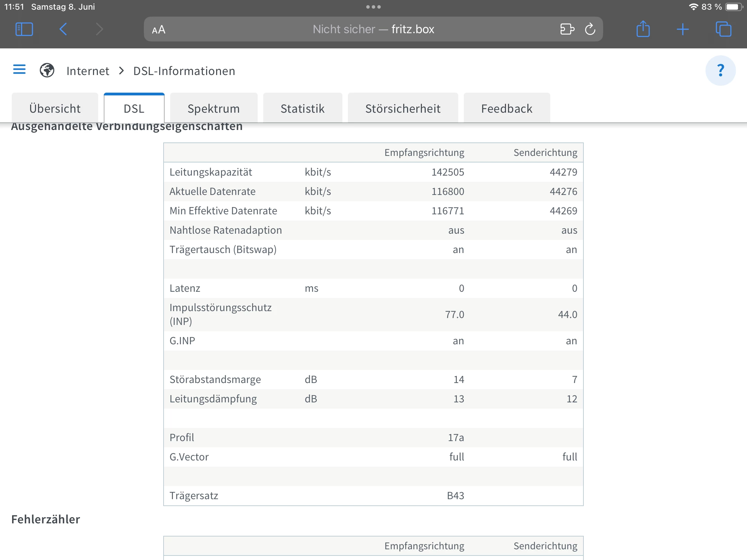747x560 pixels.
Task: Click the globe Internet icon
Action: (47, 71)
